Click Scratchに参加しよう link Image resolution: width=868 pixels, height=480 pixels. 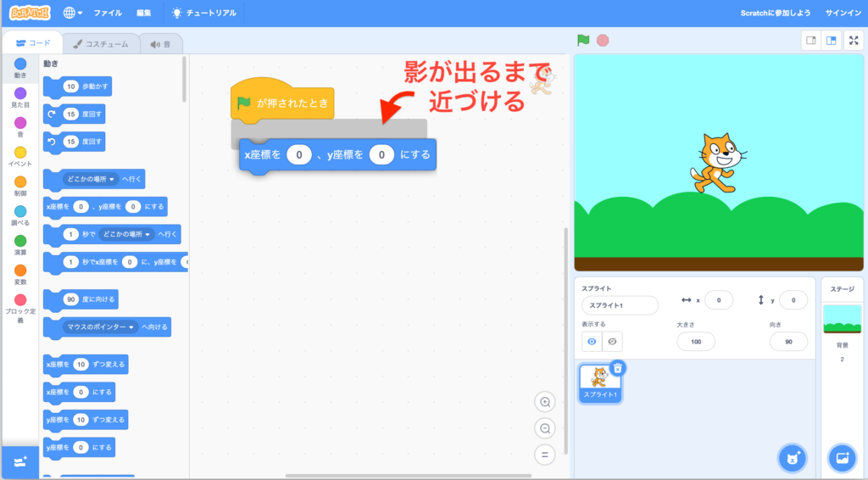coord(775,13)
